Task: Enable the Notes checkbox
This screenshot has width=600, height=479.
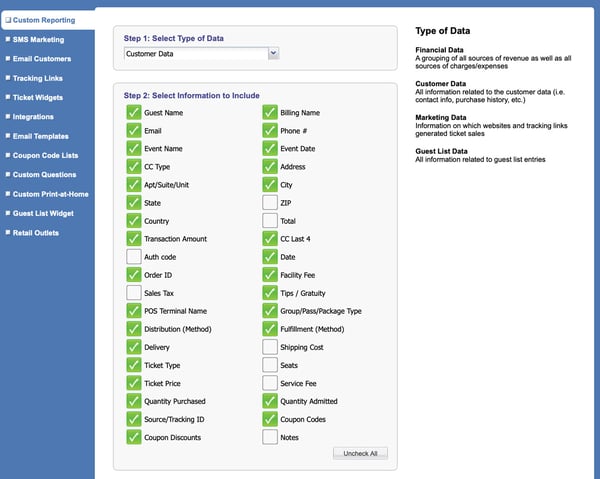Action: coord(270,437)
